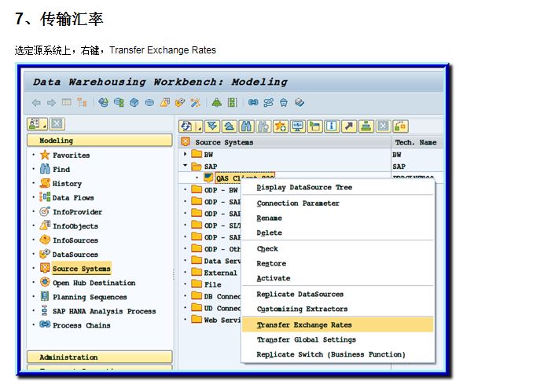
Task: Click the Tech. Name column header
Action: (x=416, y=142)
